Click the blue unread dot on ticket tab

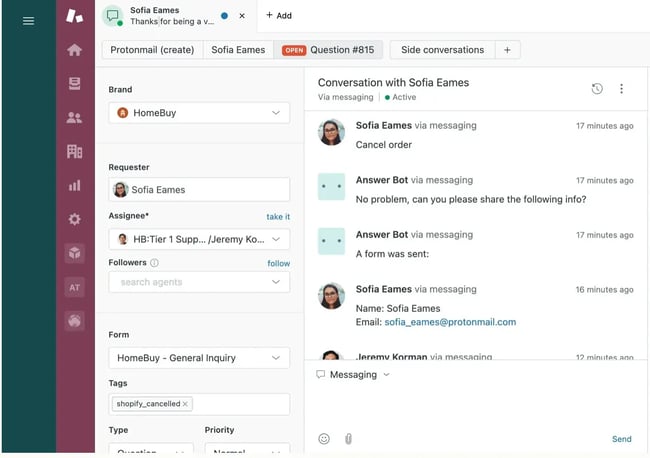point(224,16)
